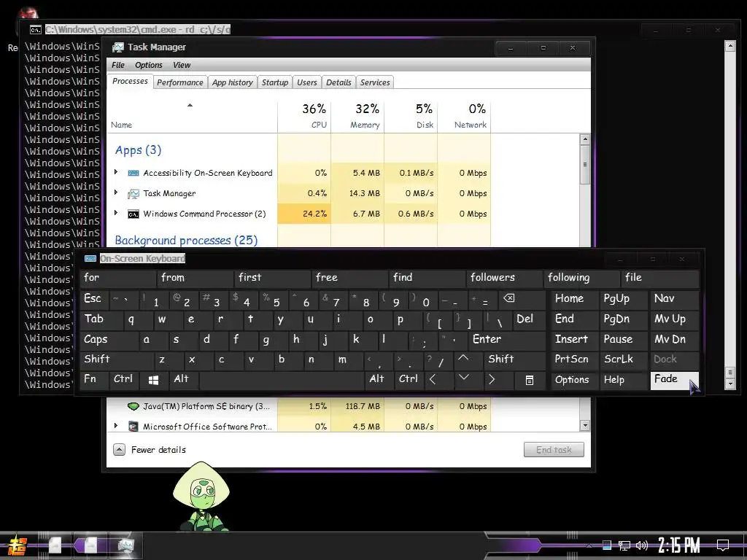Expand the Task Manager process entry

click(116, 192)
